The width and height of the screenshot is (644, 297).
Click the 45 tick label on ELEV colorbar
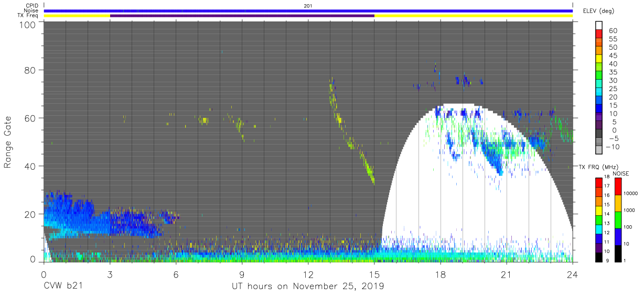tap(612, 56)
